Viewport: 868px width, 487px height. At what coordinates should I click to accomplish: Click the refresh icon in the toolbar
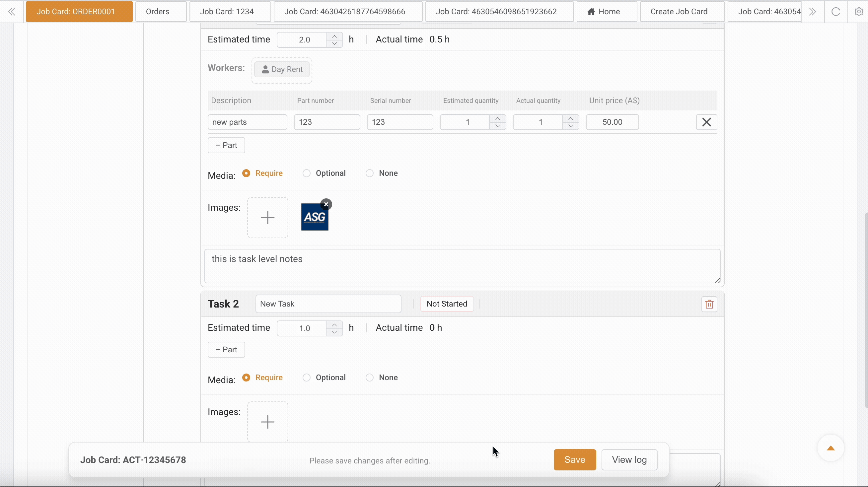click(x=836, y=12)
